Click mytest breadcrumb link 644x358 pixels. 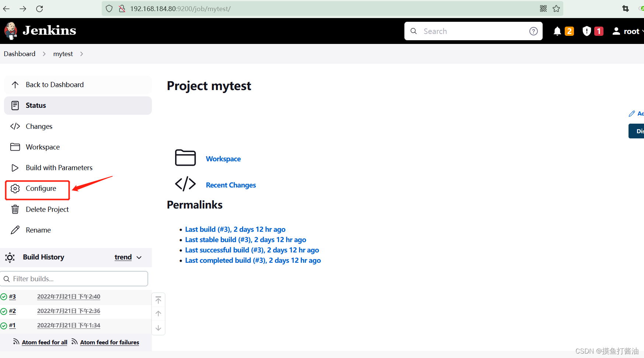point(63,54)
